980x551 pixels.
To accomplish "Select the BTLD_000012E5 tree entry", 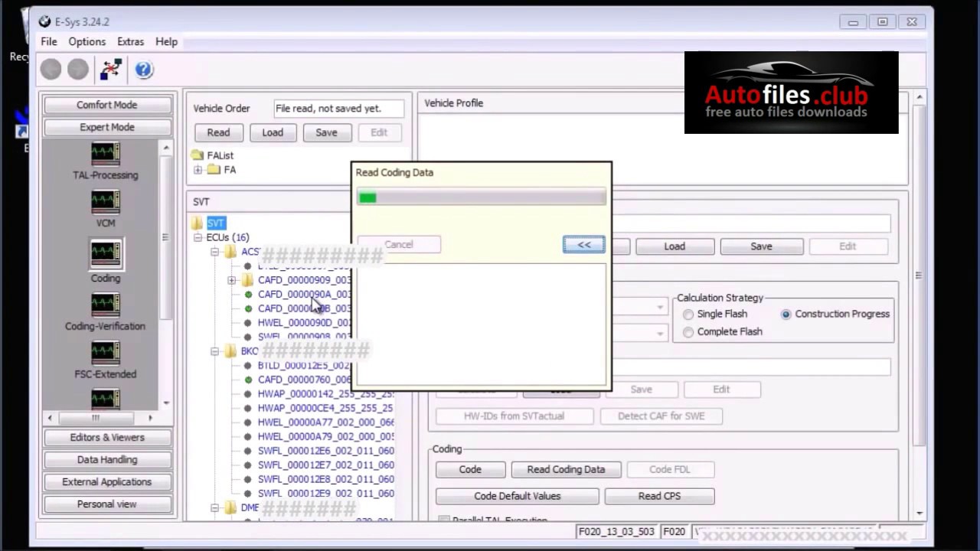I will 304,366.
